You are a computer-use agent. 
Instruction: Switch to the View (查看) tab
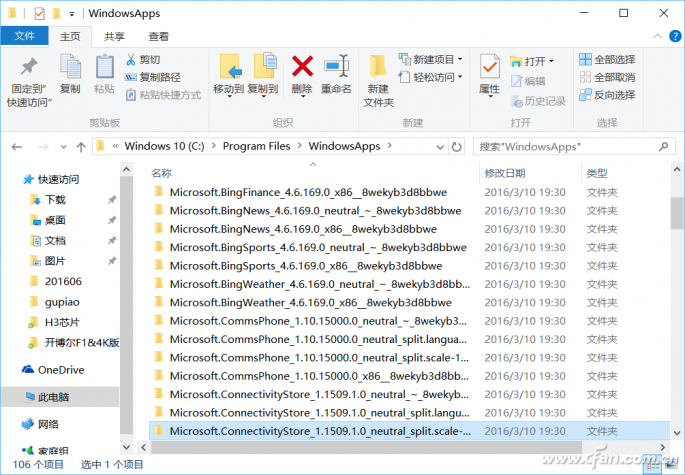click(159, 37)
